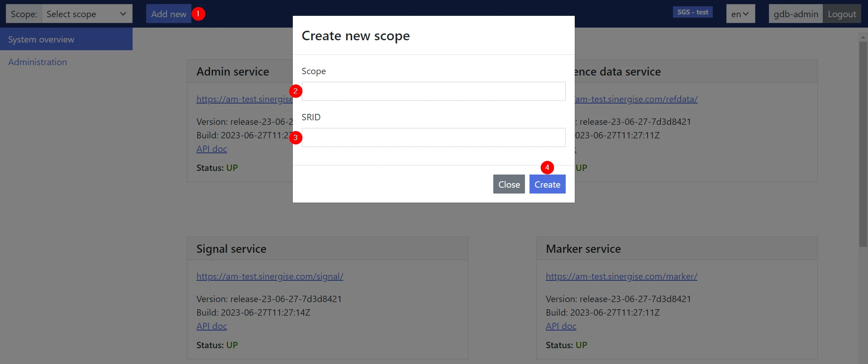Open the en language dropdown
The width and height of the screenshot is (868, 364).
click(740, 14)
